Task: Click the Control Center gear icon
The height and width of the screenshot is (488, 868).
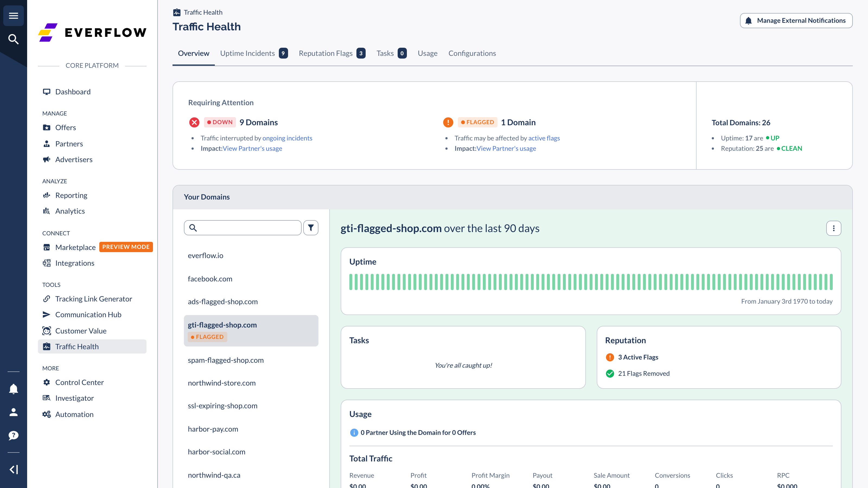Action: click(46, 382)
